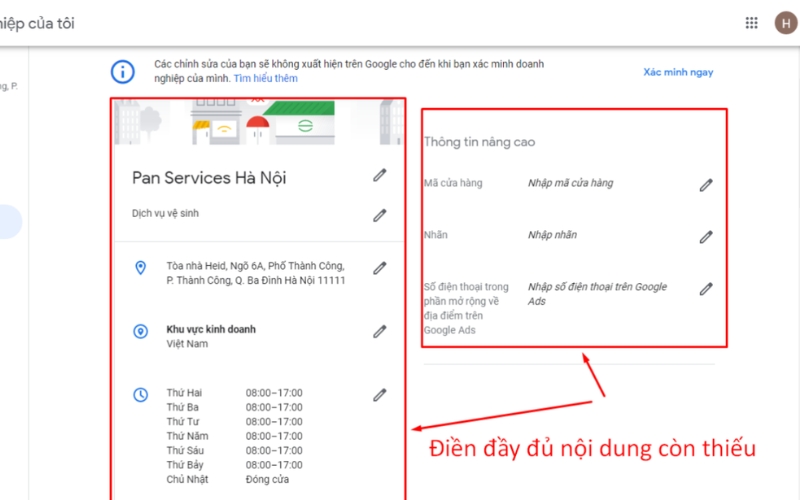800x500 pixels.
Task: Click the Nhập nhãn placeholder
Action: (552, 235)
